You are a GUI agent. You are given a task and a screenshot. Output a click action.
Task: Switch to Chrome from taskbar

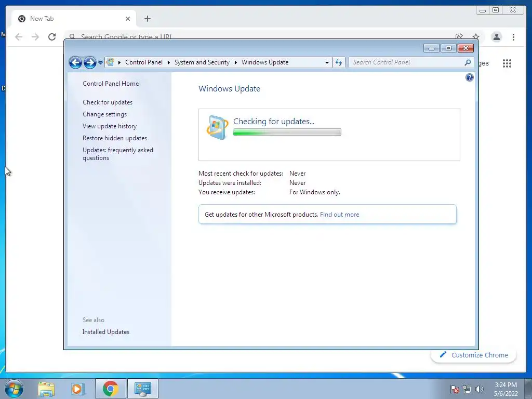[x=110, y=389]
